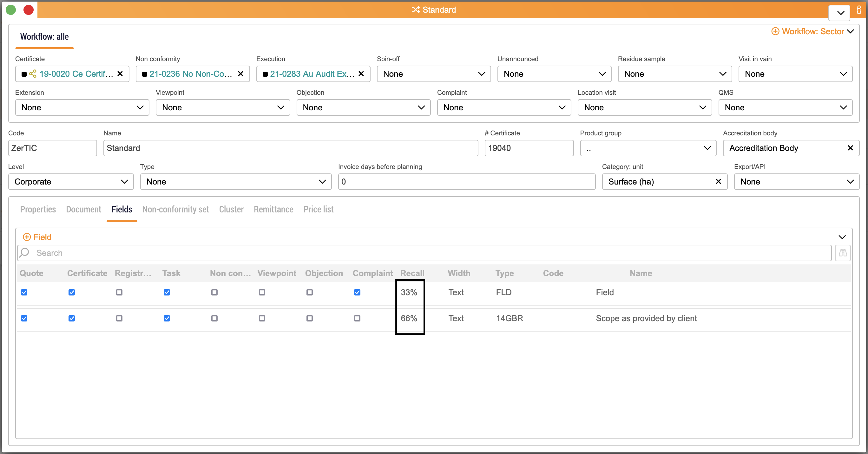Switch to the Non-conformity set tab
868x454 pixels.
pos(175,209)
